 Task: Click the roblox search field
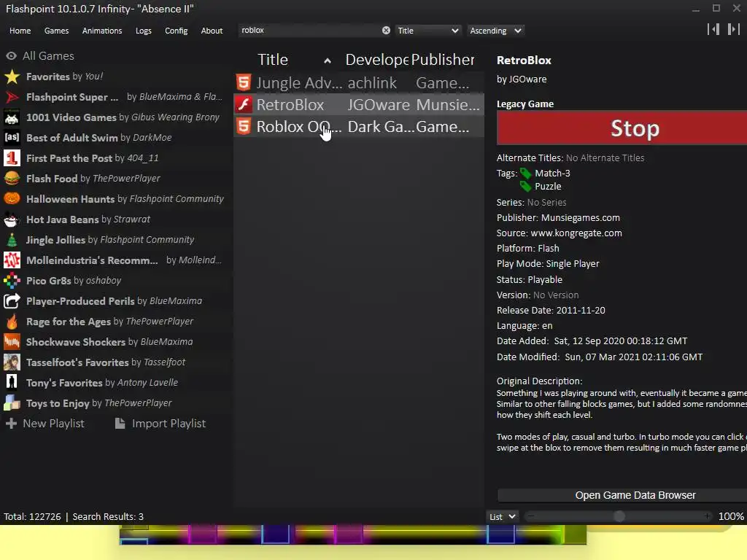(x=309, y=31)
